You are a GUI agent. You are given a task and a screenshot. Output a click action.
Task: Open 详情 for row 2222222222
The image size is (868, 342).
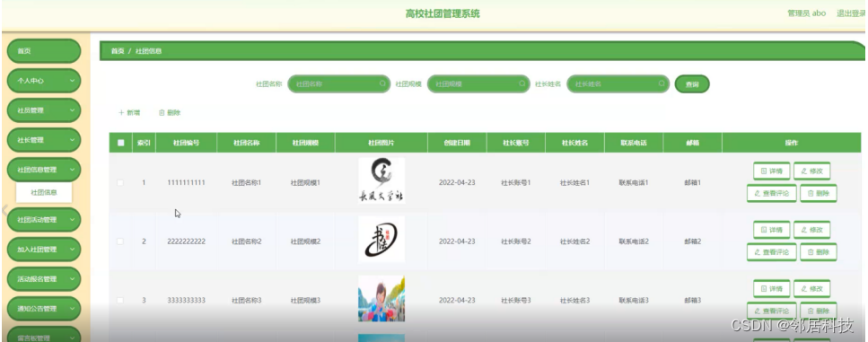(771, 230)
